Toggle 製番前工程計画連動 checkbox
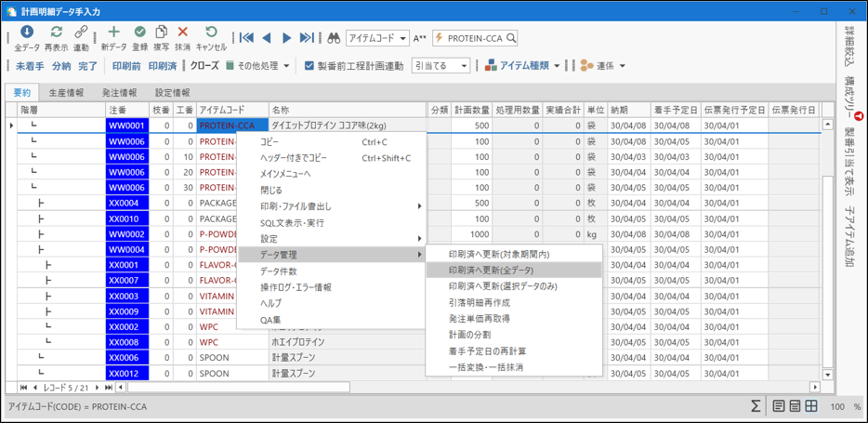The width and height of the screenshot is (868, 423). [308, 66]
